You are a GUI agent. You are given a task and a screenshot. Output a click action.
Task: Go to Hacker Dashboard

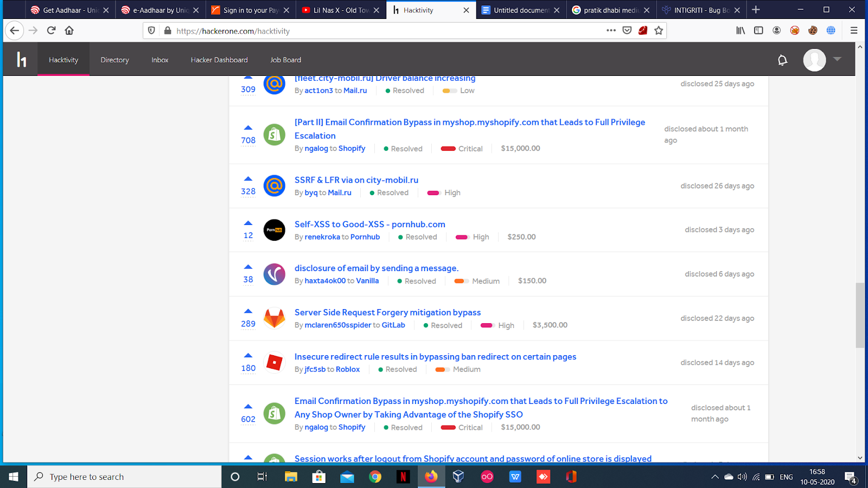219,60
